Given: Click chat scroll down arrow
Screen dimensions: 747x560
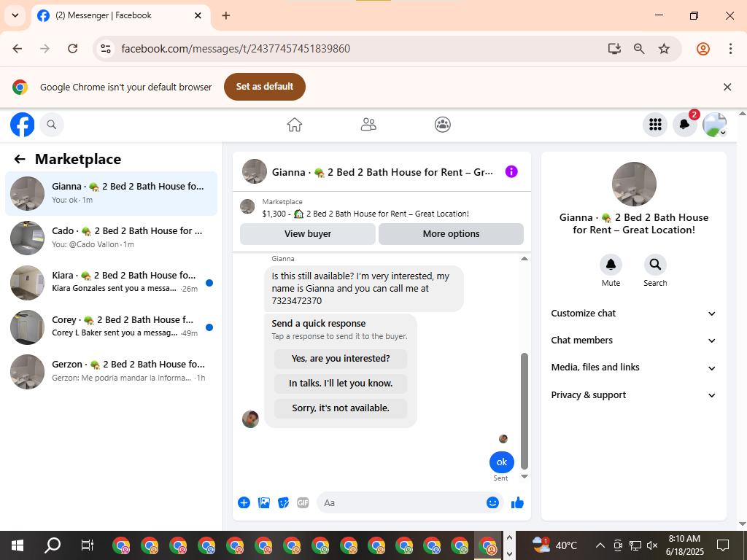Looking at the screenshot, I should point(525,476).
